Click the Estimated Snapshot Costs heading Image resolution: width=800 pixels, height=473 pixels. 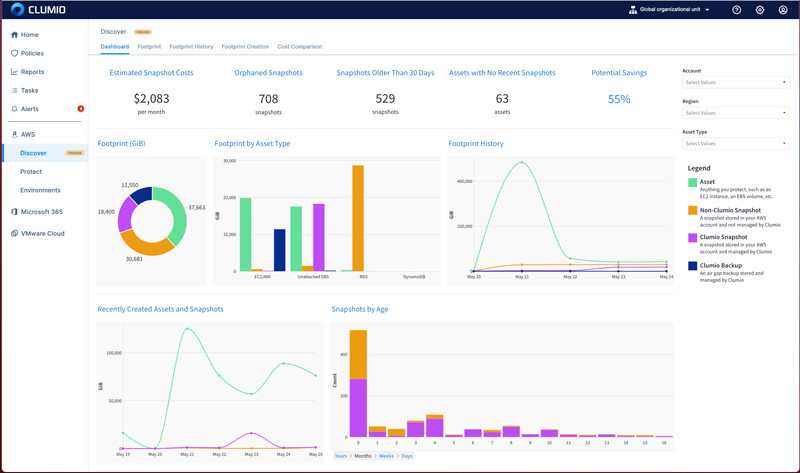click(x=152, y=73)
